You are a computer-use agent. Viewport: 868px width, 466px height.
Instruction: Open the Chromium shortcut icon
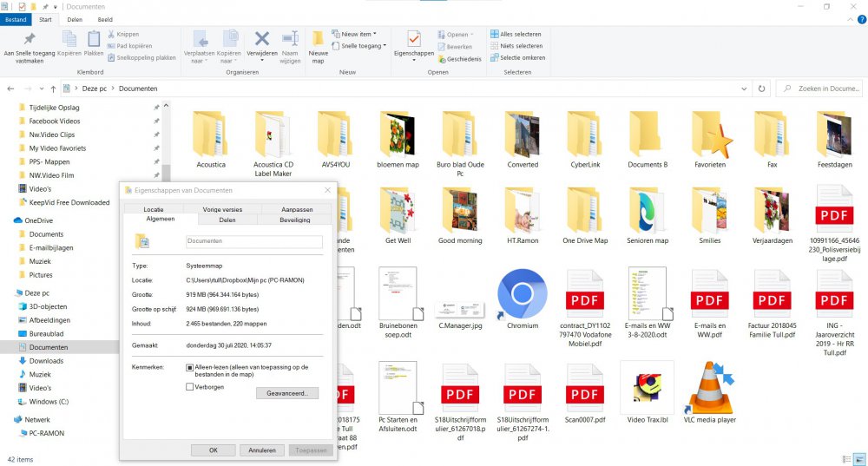coord(522,293)
